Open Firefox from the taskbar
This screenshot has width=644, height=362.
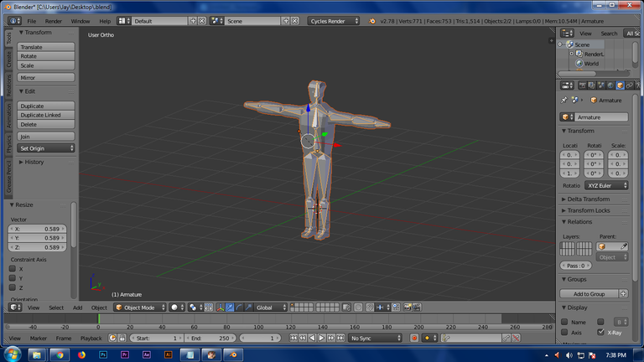(x=81, y=354)
